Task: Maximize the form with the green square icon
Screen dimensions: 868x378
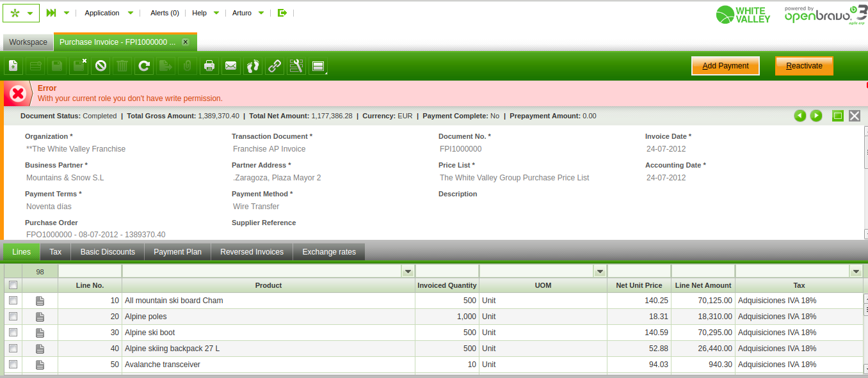Action: click(x=838, y=116)
